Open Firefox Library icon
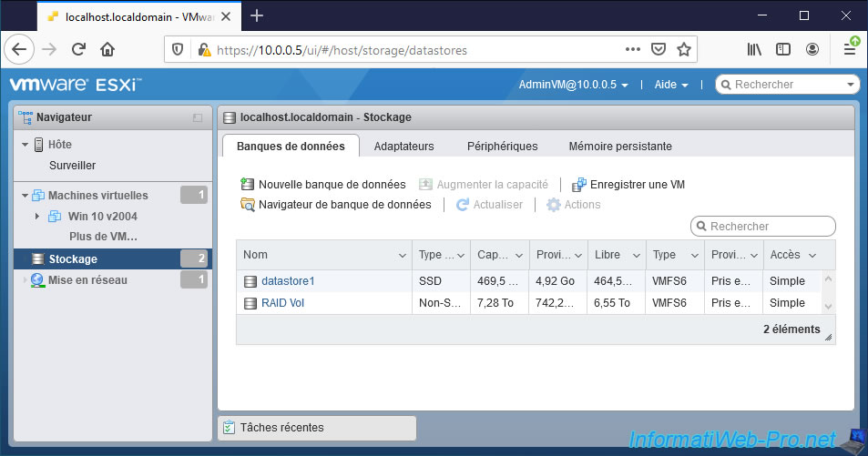 754,49
